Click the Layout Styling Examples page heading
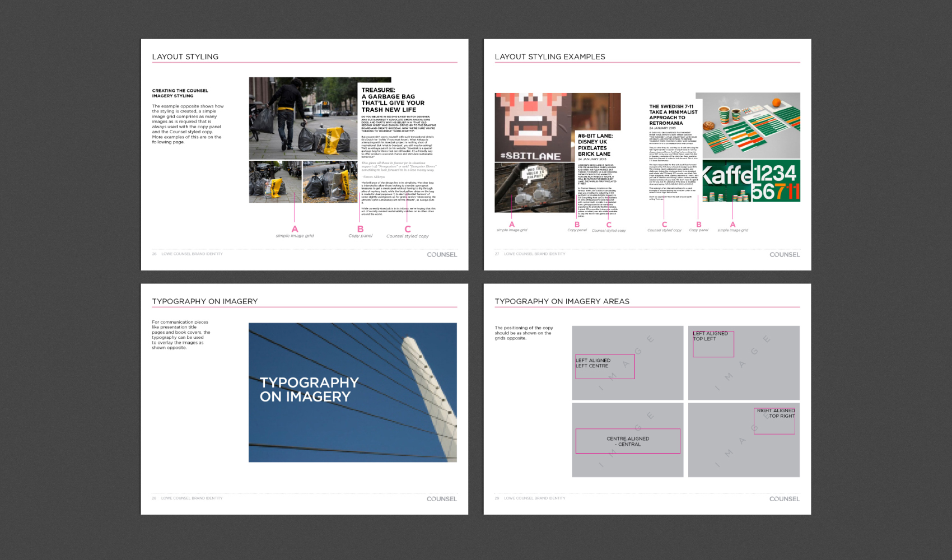Screen dimensions: 952x560 pyautogui.click(x=549, y=57)
